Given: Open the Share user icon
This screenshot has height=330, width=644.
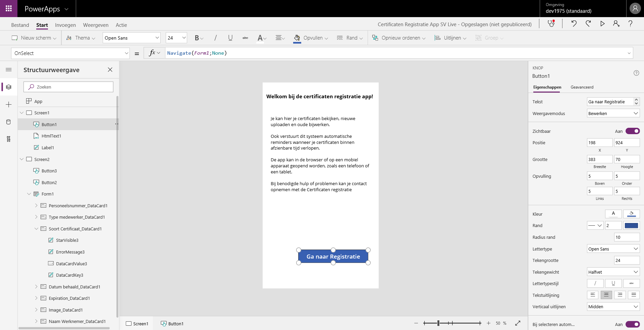Looking at the screenshot, I should pos(616,23).
